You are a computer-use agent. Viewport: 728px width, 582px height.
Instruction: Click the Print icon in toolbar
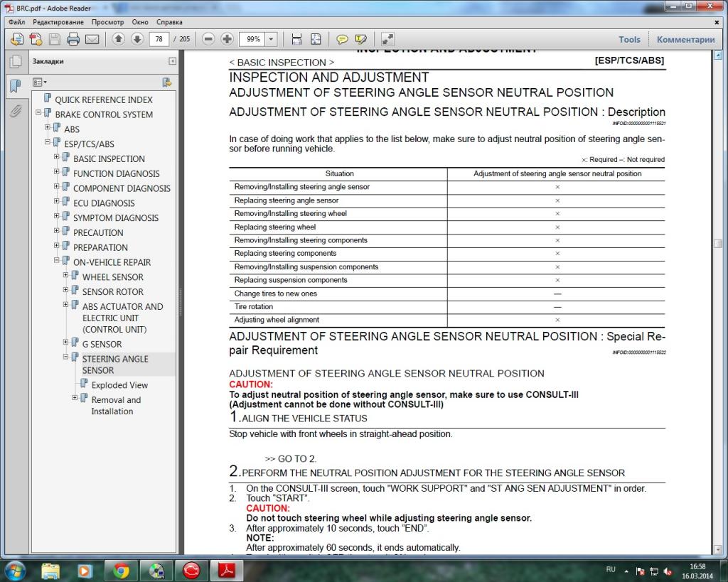tap(73, 39)
